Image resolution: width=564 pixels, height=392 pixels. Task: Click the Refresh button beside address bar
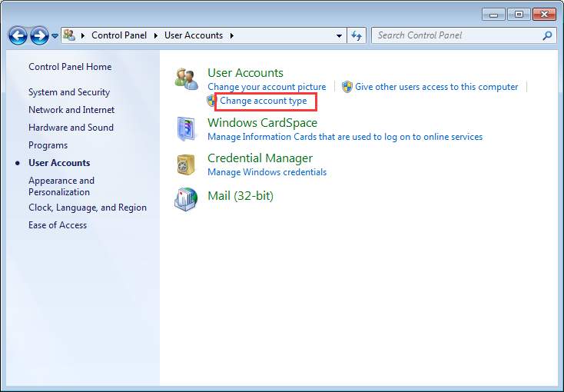pyautogui.click(x=357, y=35)
